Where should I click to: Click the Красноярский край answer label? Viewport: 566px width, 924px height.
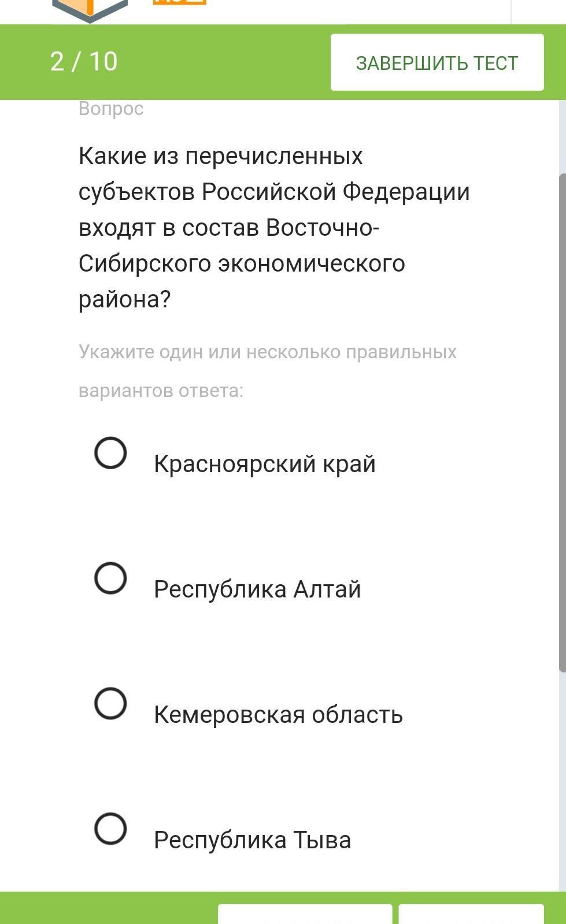click(x=265, y=464)
